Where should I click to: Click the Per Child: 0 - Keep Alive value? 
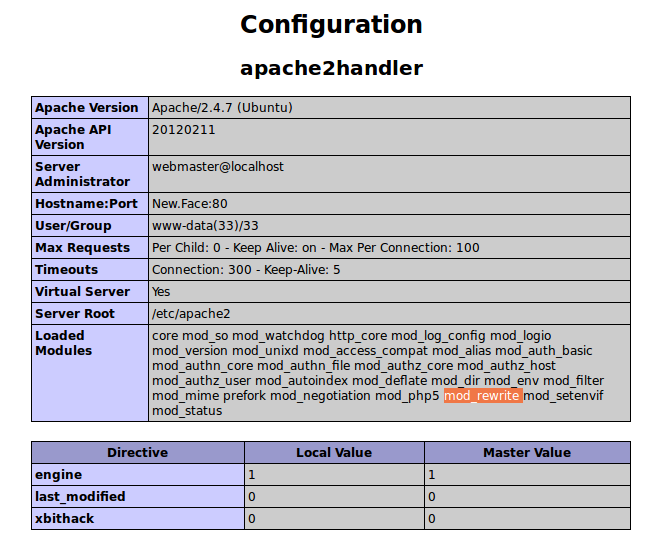(x=315, y=248)
